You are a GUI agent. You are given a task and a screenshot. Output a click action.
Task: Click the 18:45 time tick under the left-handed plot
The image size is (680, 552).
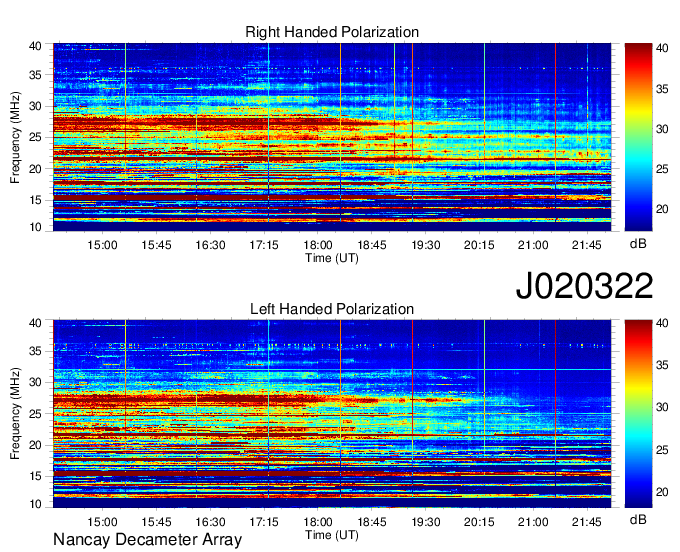[372, 522]
